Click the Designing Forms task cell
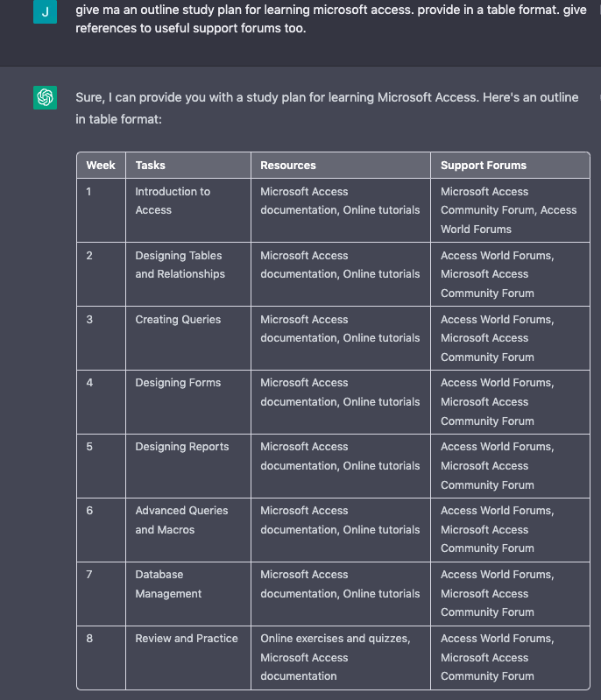601x700 pixels. (178, 383)
